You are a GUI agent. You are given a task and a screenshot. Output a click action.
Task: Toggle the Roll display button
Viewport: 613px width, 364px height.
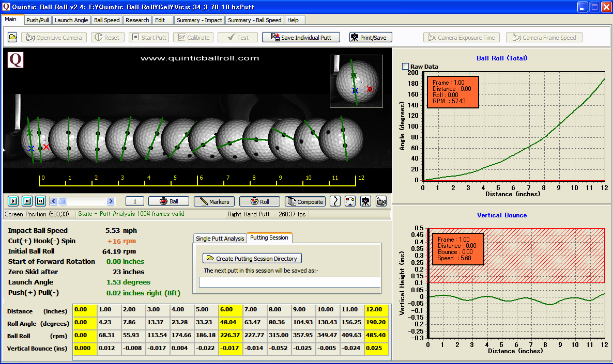coord(260,201)
